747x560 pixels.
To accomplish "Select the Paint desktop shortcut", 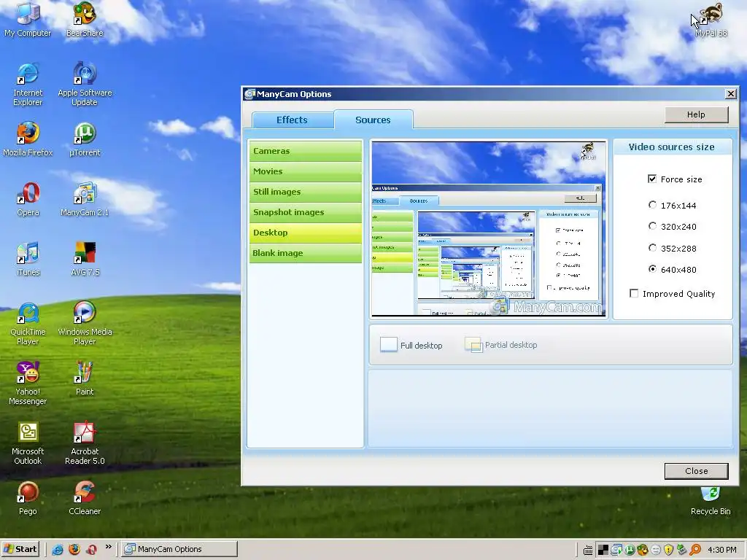I will tap(85, 379).
